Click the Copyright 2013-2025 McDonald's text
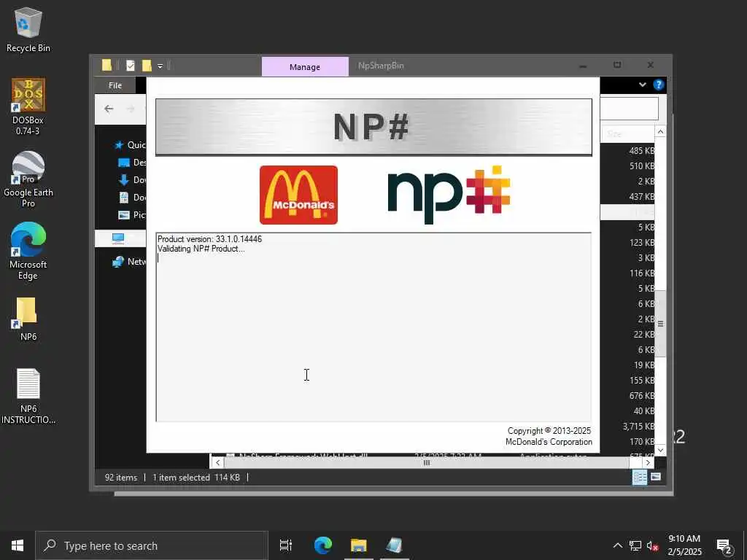This screenshot has height=560, width=747. pyautogui.click(x=549, y=436)
